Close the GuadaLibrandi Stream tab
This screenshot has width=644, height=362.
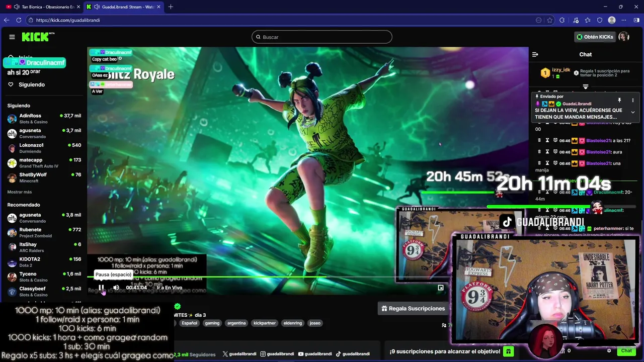point(159,7)
